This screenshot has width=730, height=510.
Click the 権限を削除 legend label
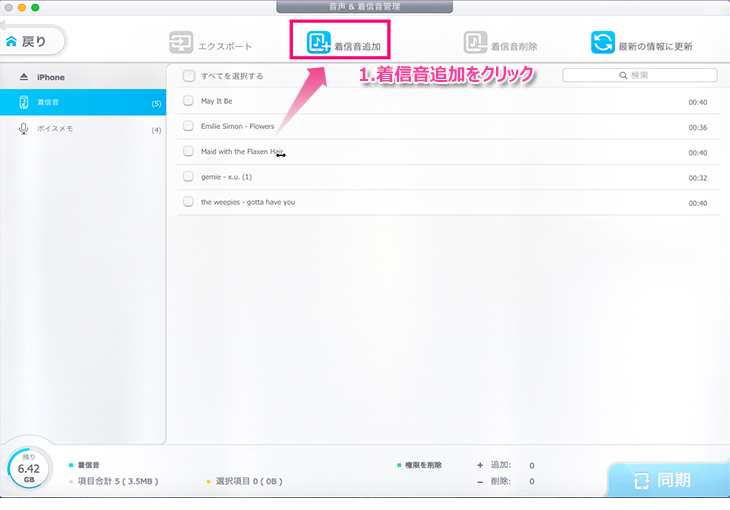pos(423,465)
